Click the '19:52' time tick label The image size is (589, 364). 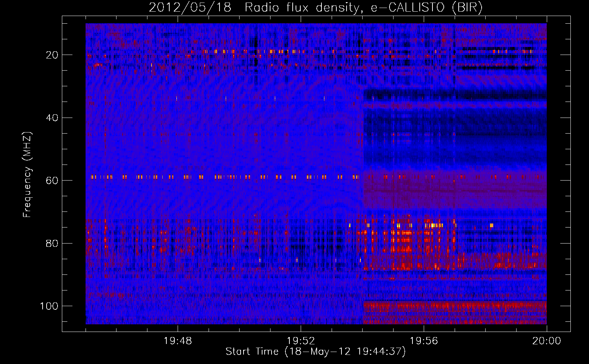coord(301,341)
